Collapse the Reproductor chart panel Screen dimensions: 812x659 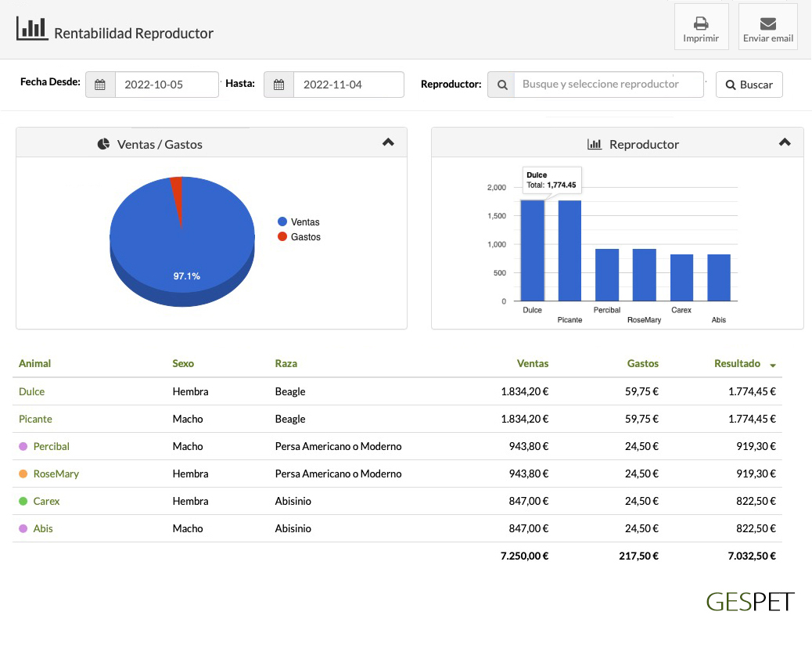point(785,142)
